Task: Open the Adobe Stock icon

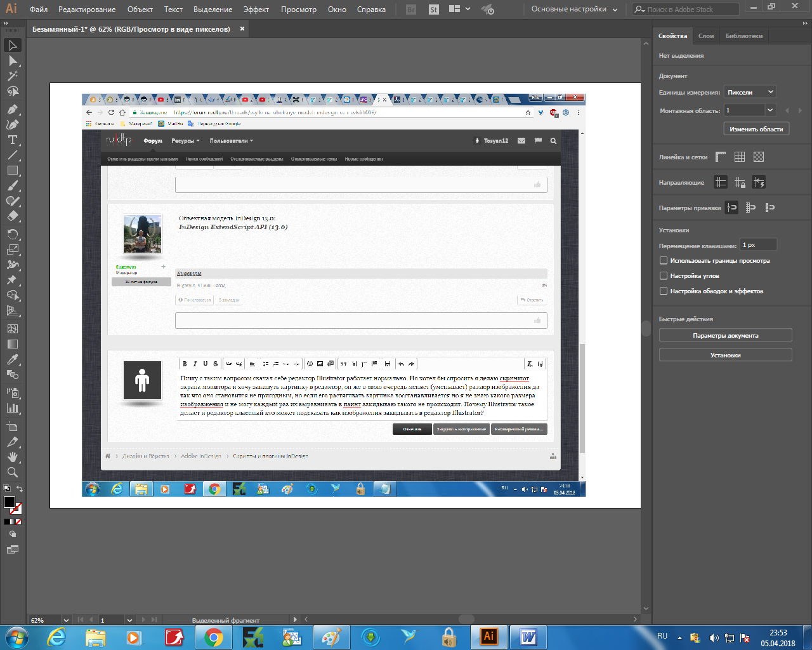Action: [x=434, y=10]
